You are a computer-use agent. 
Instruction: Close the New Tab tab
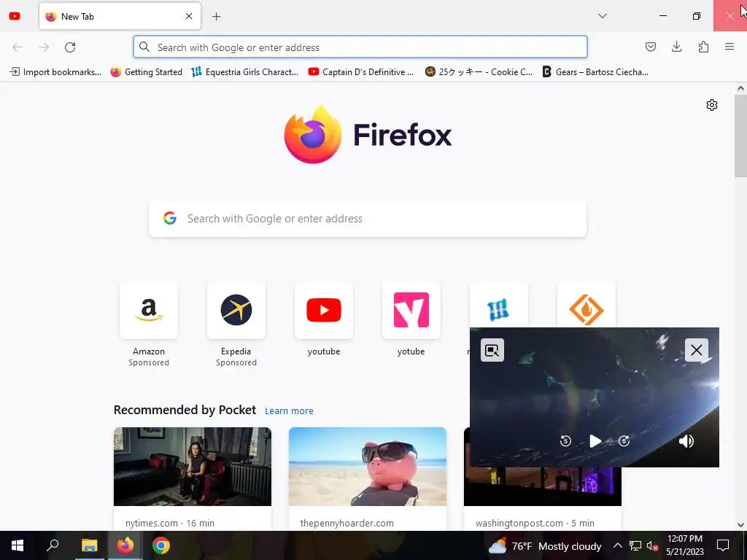[189, 16]
